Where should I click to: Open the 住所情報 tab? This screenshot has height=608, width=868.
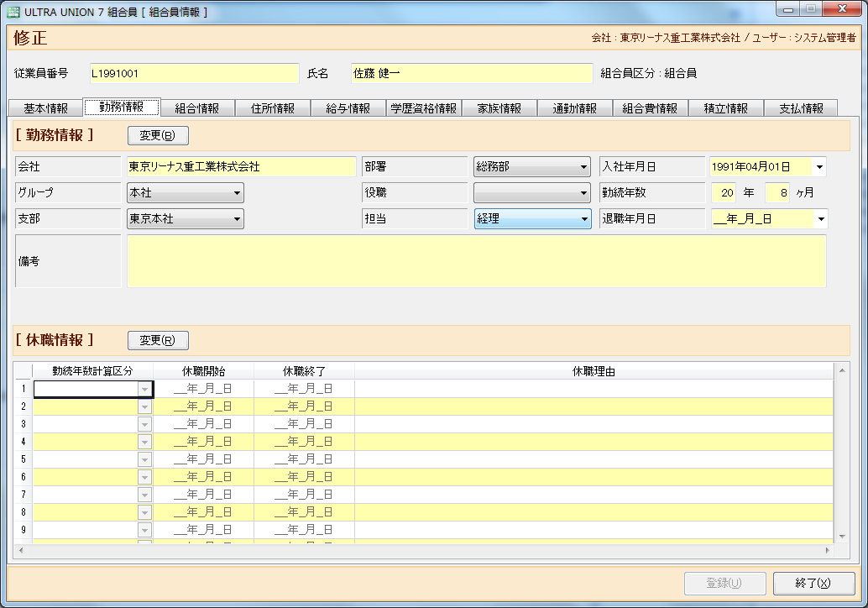tap(273, 108)
